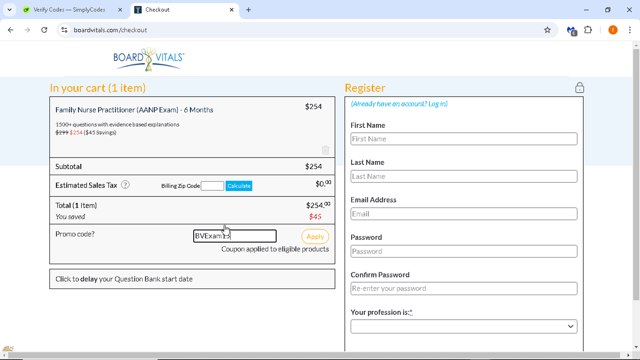The width and height of the screenshot is (640, 360).
Task: Click the You saved $45 amount
Action: 315,216
